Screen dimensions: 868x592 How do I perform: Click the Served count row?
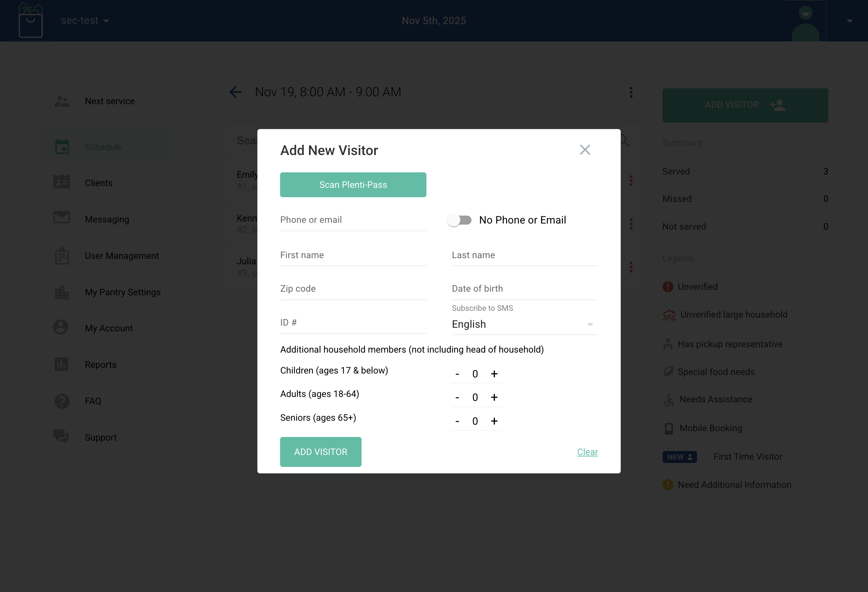click(745, 172)
